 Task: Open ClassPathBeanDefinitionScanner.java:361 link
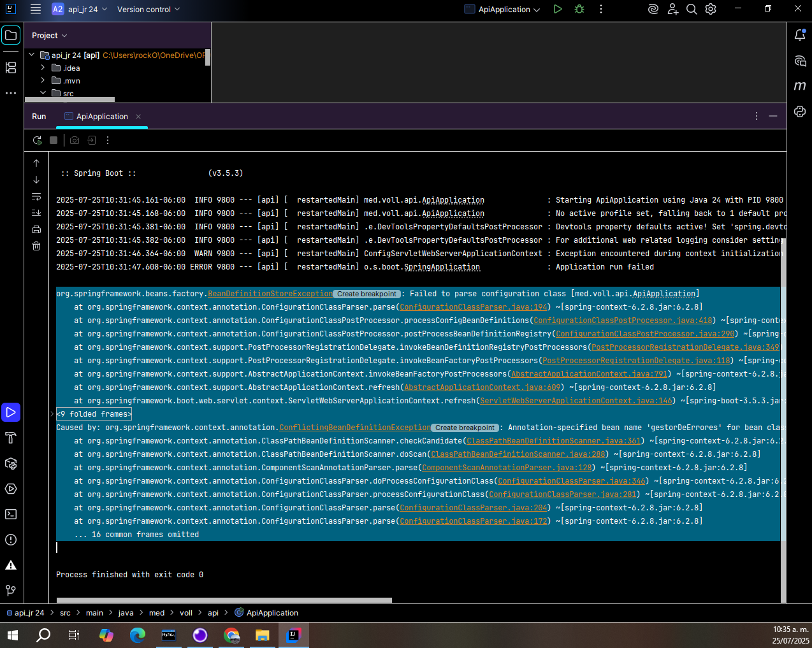(x=554, y=441)
